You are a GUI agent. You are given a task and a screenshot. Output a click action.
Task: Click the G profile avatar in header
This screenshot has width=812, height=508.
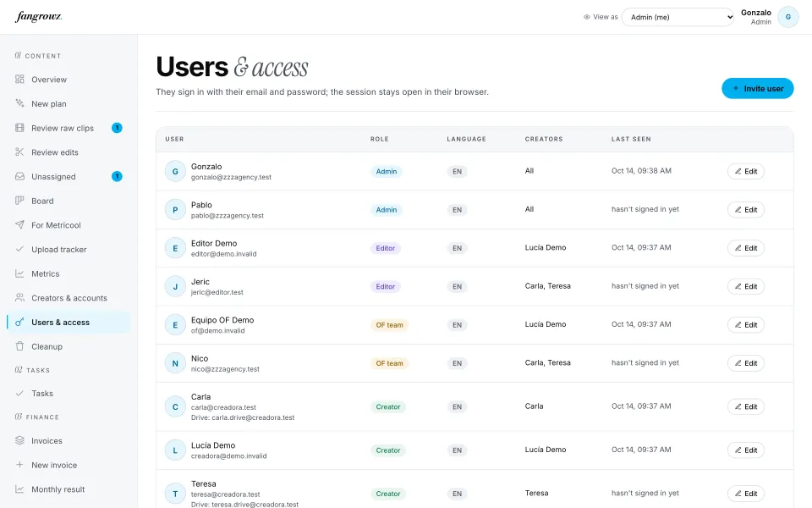click(x=787, y=17)
